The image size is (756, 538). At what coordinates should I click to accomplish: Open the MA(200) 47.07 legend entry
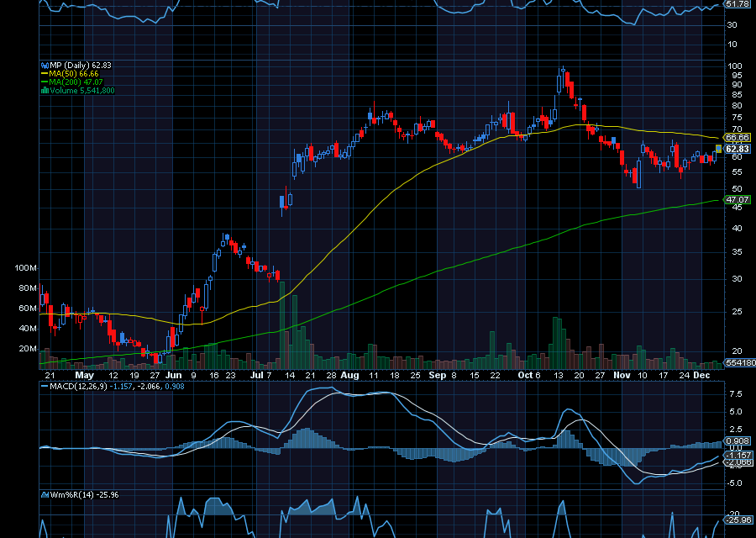click(77, 82)
